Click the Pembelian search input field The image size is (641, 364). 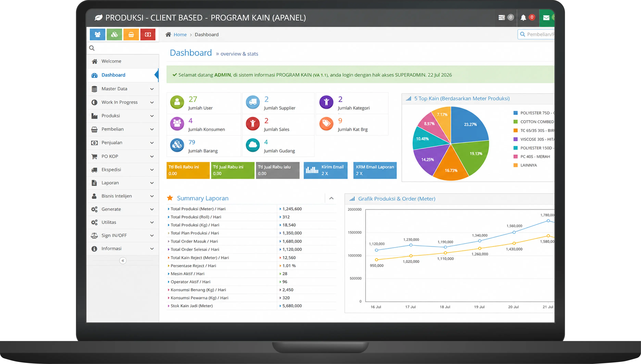pos(536,34)
